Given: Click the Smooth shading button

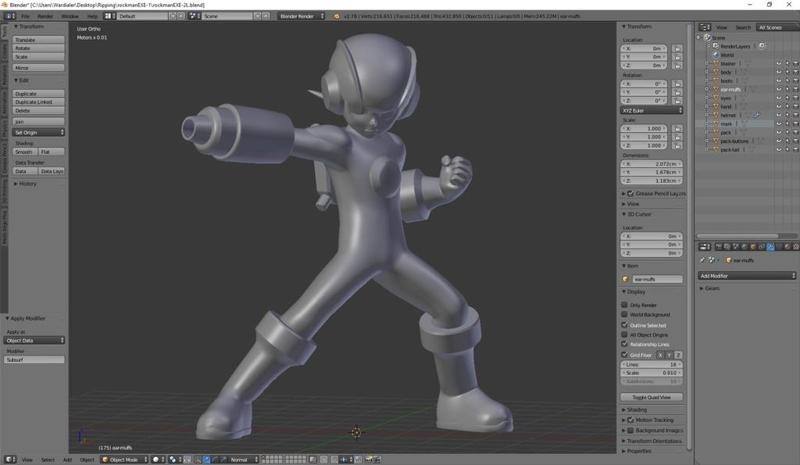Looking at the screenshot, I should [25, 152].
